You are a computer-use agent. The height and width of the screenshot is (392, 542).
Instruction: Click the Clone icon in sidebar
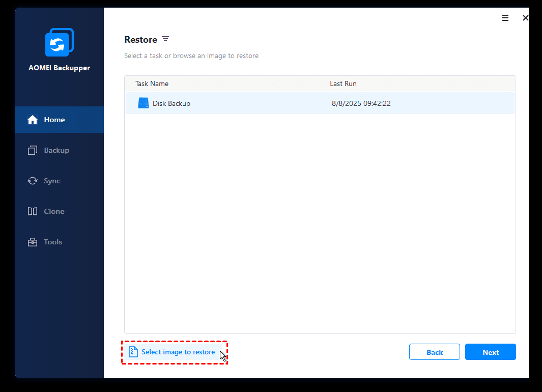coord(33,211)
